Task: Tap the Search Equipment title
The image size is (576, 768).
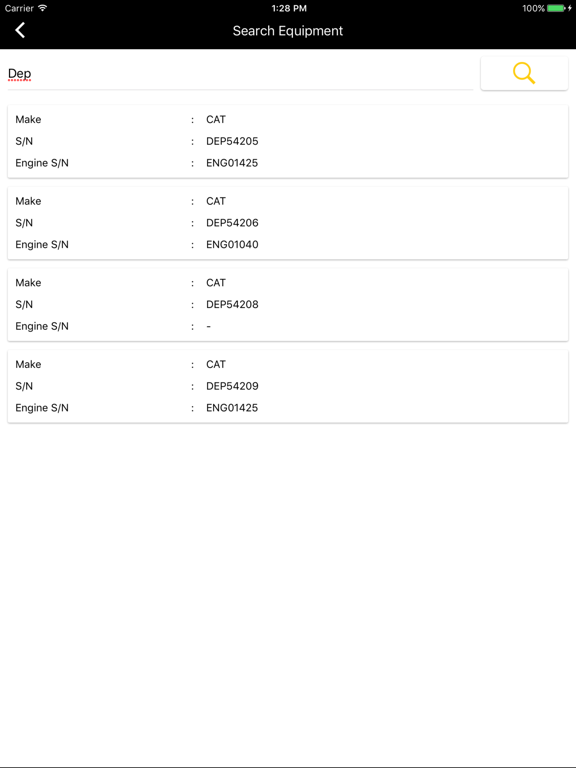Action: point(288,31)
